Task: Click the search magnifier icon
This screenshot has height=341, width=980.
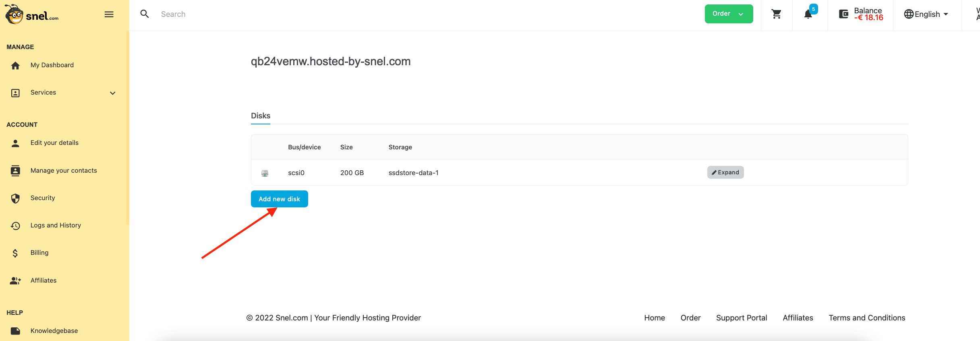Action: click(145, 14)
